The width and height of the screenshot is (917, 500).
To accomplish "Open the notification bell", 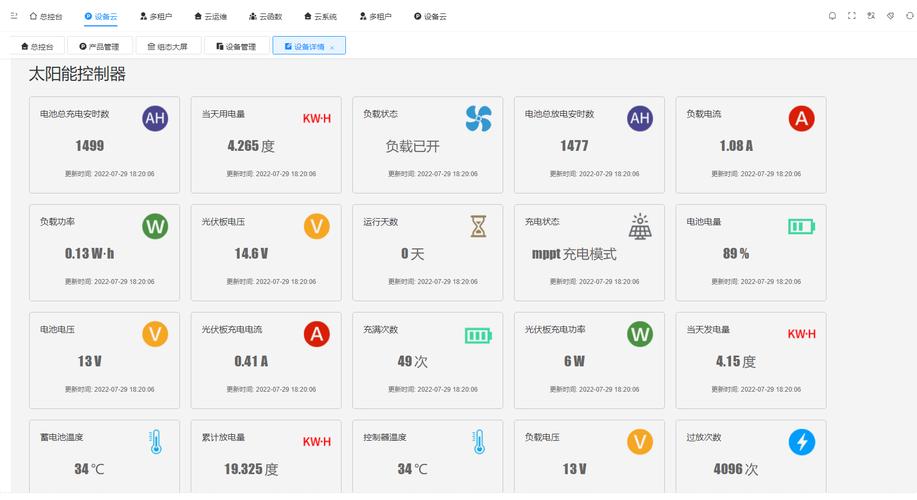I will pos(832,16).
